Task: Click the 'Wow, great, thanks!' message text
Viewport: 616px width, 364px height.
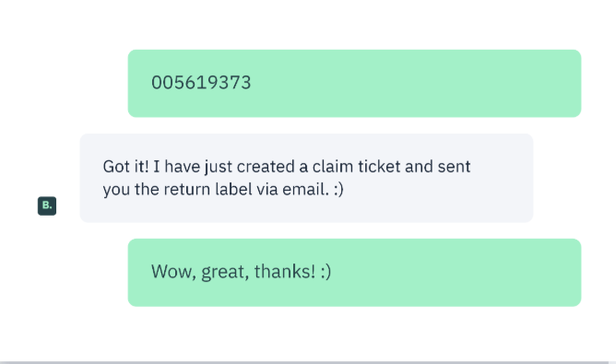Action: pyautogui.click(x=241, y=272)
